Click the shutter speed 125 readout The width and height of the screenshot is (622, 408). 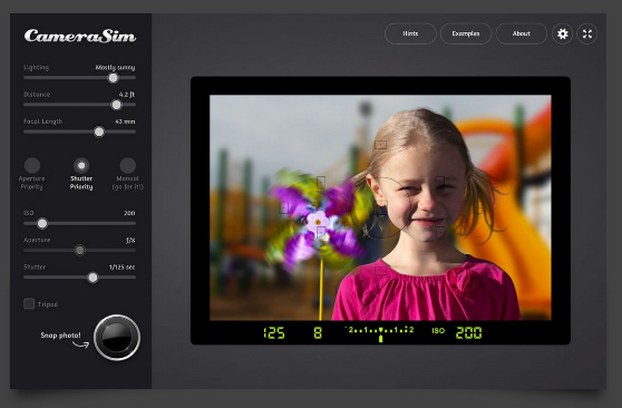(x=274, y=332)
